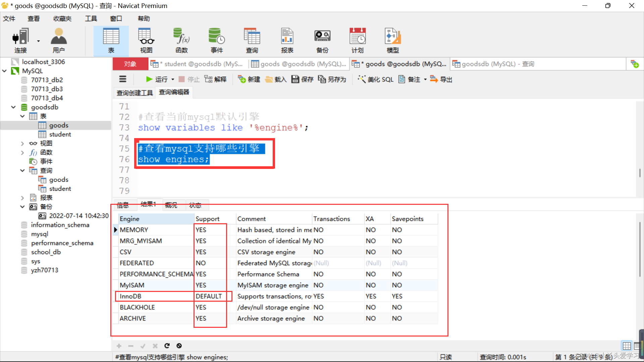Viewport: 644px width, 362px height.
Task: Collapse the 表 tables node
Action: pos(22,116)
